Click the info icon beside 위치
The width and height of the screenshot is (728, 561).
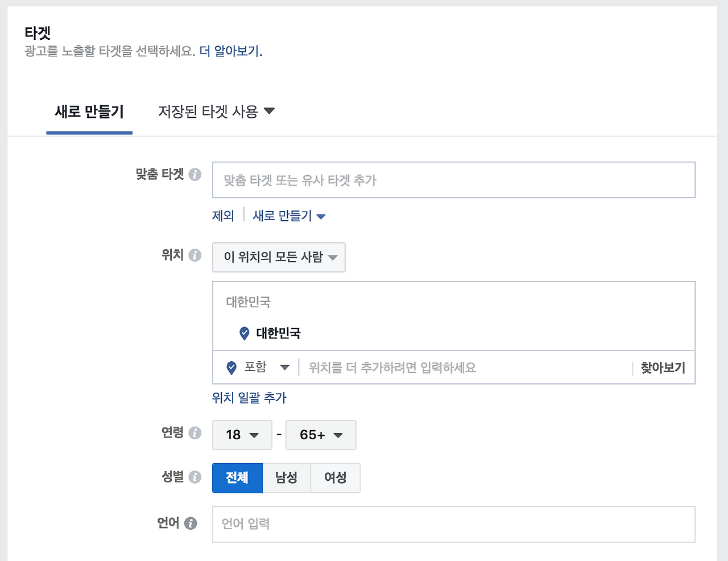(x=196, y=255)
